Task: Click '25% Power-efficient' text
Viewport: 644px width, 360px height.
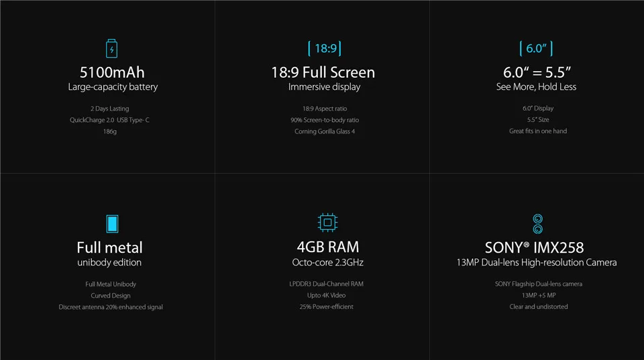Action: coord(326,306)
